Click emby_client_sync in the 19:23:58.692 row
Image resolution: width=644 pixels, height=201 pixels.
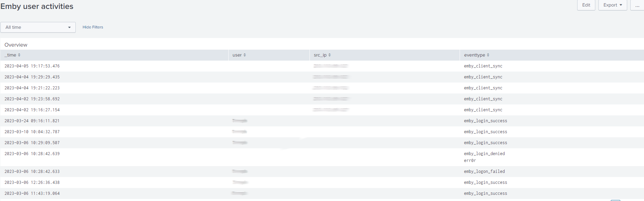coord(483,99)
